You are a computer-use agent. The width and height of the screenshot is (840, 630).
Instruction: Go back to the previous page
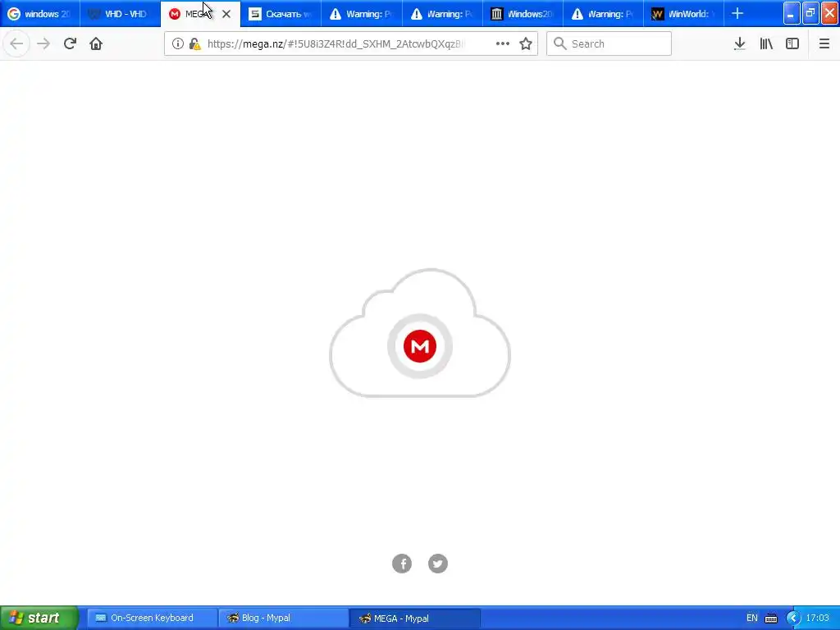(16, 43)
